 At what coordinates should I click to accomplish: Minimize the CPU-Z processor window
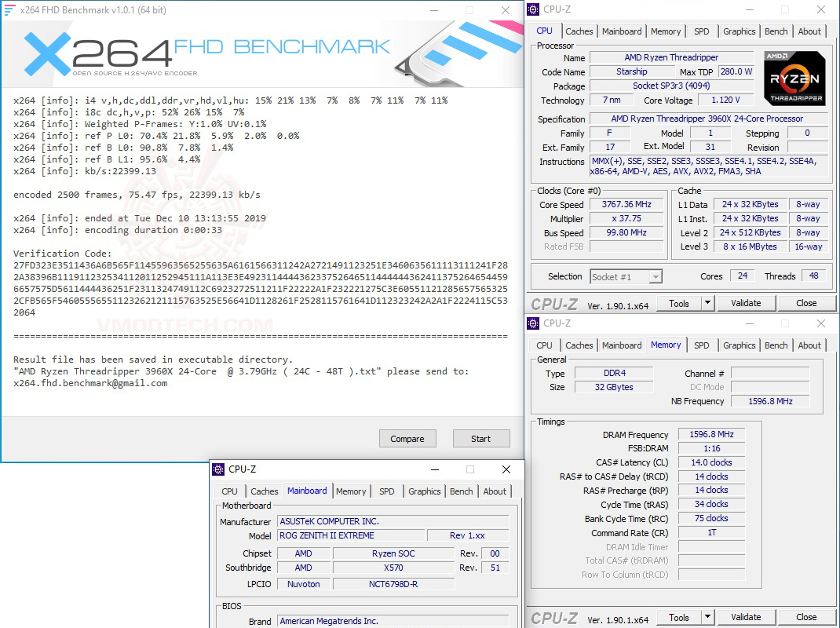coord(750,9)
